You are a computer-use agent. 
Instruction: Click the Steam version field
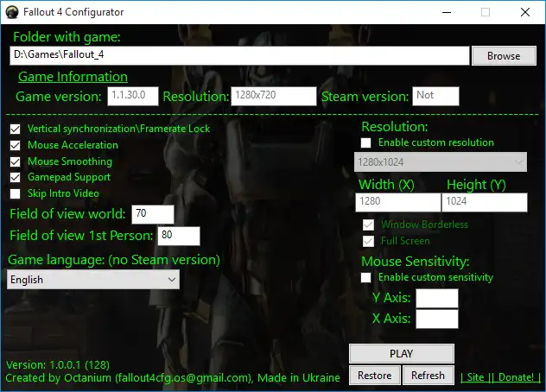point(435,96)
